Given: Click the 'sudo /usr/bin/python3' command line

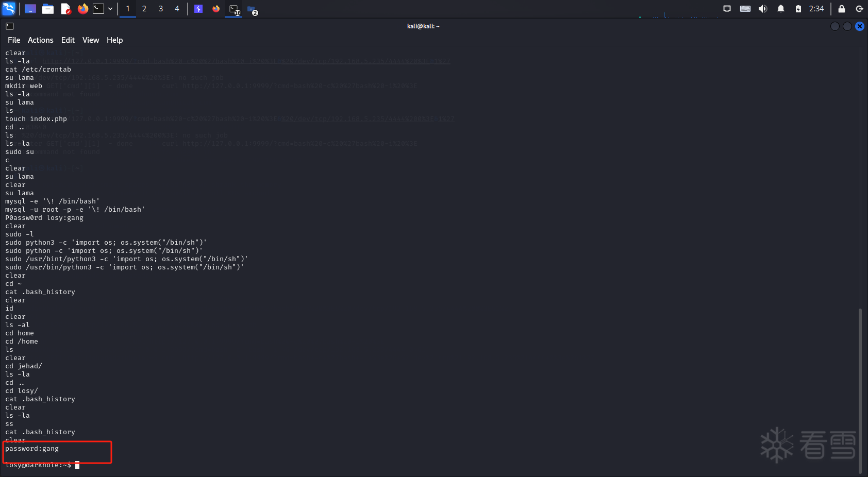Looking at the screenshot, I should (x=125, y=267).
